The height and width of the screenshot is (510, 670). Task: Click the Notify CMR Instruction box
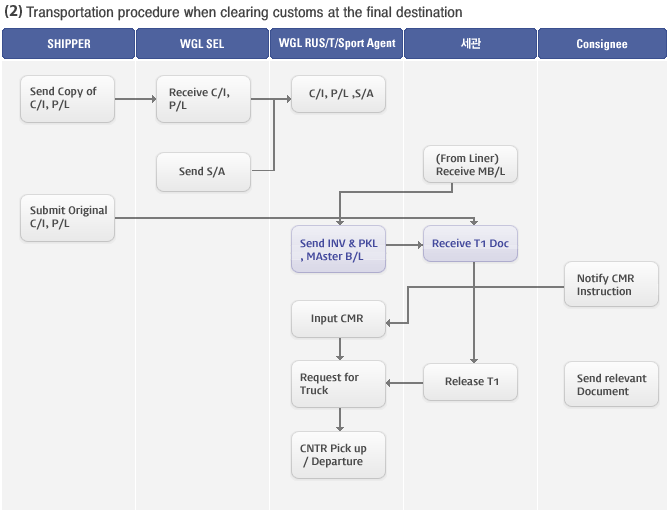611,284
